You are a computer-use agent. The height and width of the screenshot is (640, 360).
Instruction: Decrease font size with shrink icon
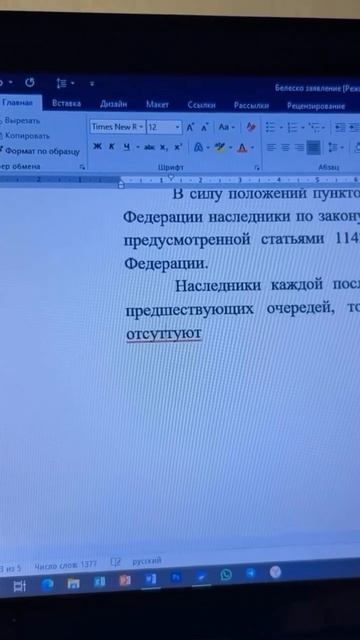204,128
